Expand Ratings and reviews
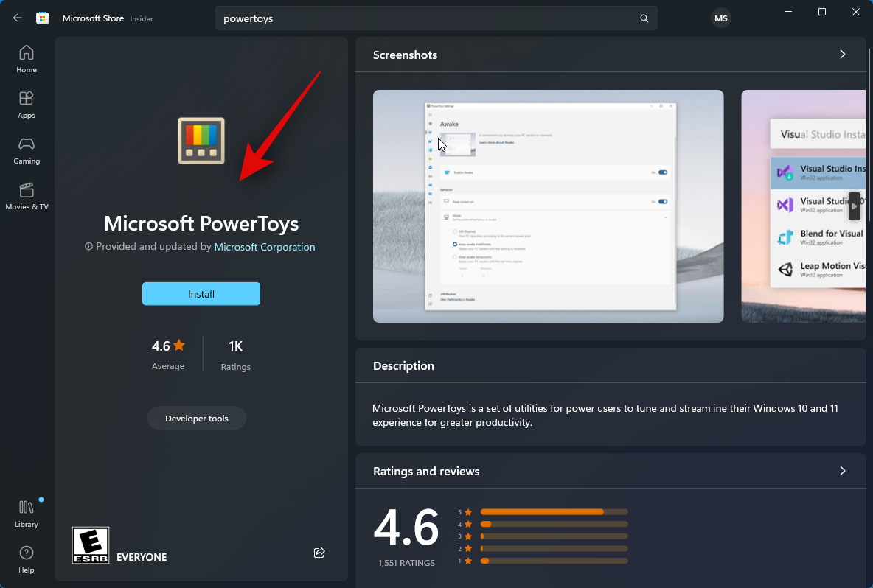The width and height of the screenshot is (873, 588). (x=842, y=471)
